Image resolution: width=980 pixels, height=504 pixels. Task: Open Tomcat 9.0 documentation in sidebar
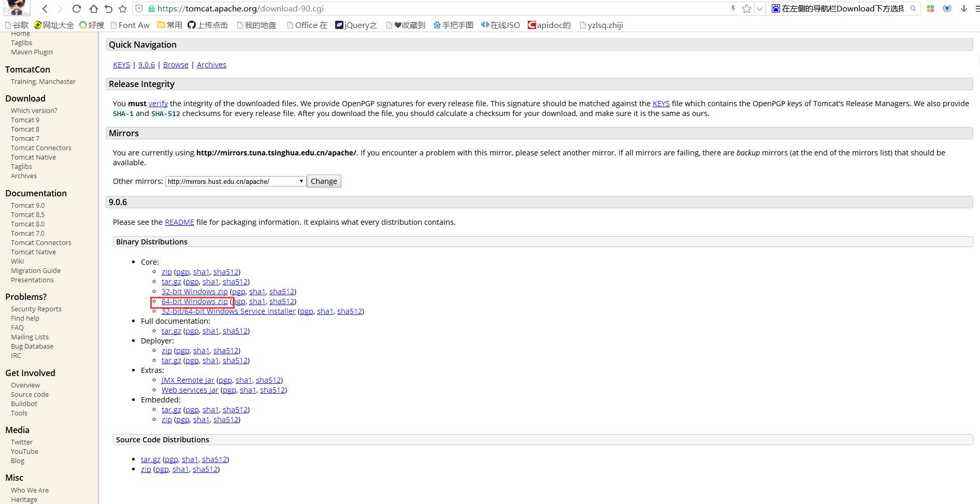27,205
